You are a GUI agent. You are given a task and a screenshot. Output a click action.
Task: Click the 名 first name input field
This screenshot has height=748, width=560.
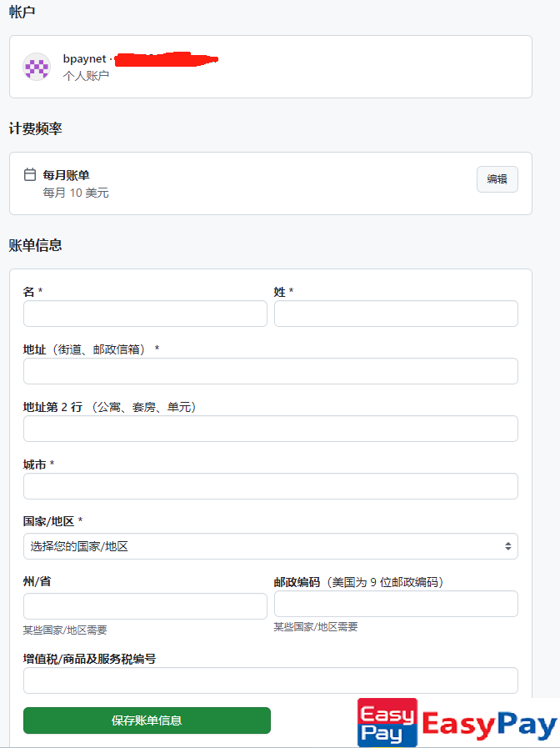(x=145, y=314)
